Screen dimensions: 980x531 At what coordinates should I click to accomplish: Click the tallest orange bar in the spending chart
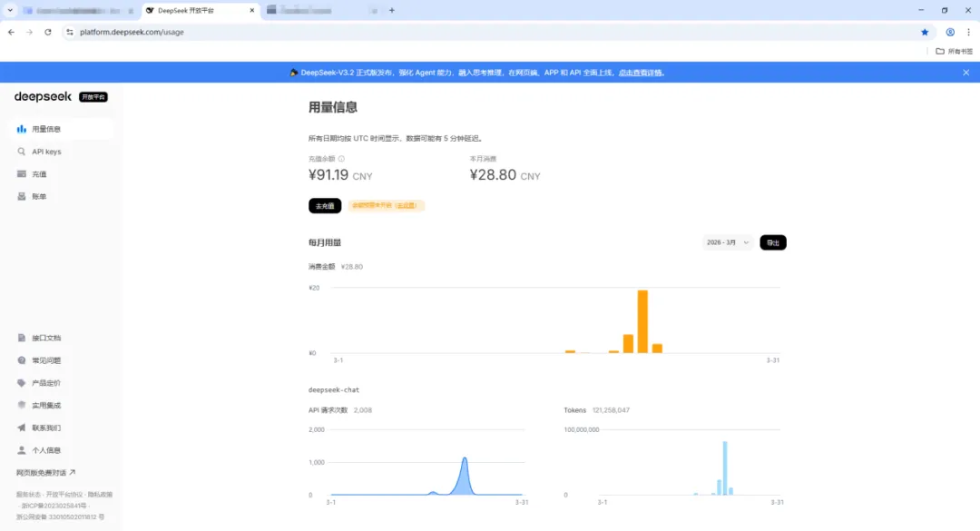point(642,321)
